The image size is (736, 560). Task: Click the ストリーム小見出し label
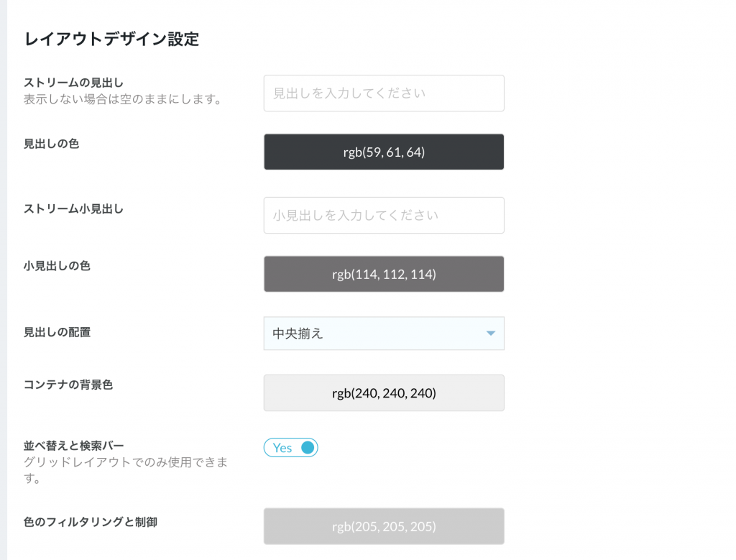pyautogui.click(x=74, y=209)
